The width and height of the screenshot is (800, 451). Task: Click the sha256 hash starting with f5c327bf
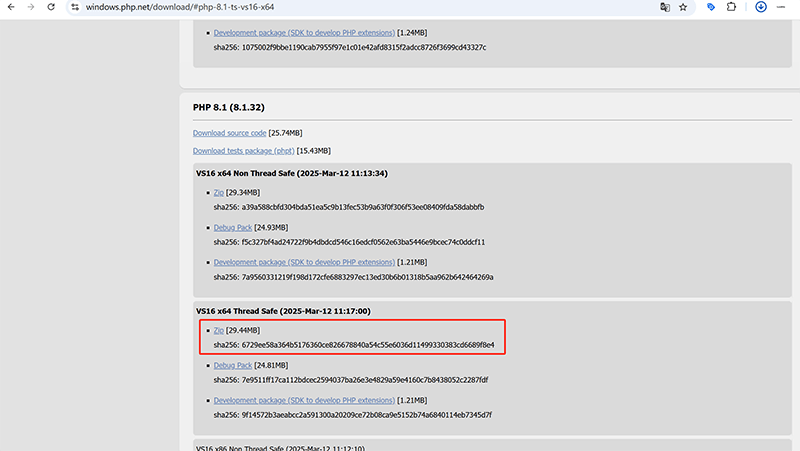coord(363,242)
